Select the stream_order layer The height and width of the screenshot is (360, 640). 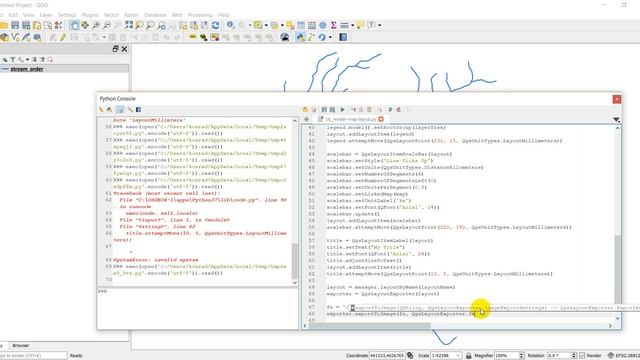[x=27, y=69]
